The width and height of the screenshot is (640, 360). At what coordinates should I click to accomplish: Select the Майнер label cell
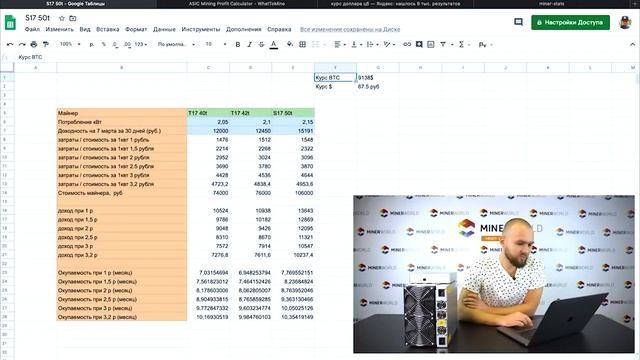coord(122,113)
